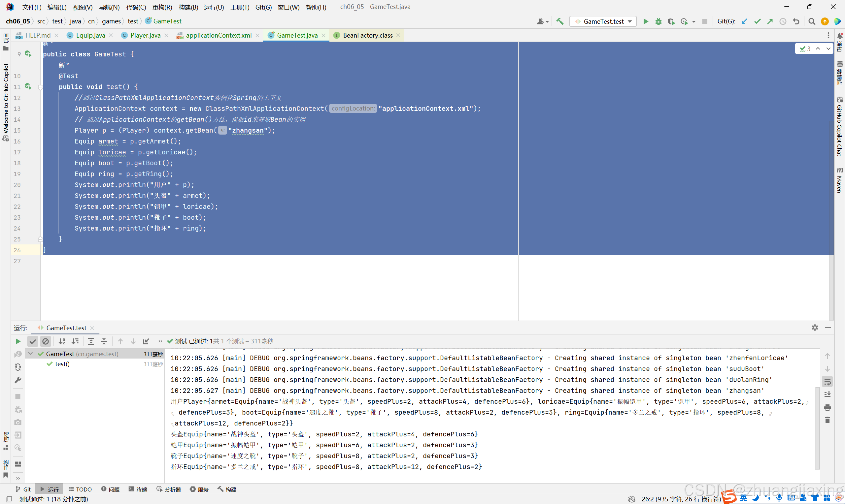This screenshot has height=504, width=845.
Task: Click the rollback undo arrow icon
Action: [796, 21]
